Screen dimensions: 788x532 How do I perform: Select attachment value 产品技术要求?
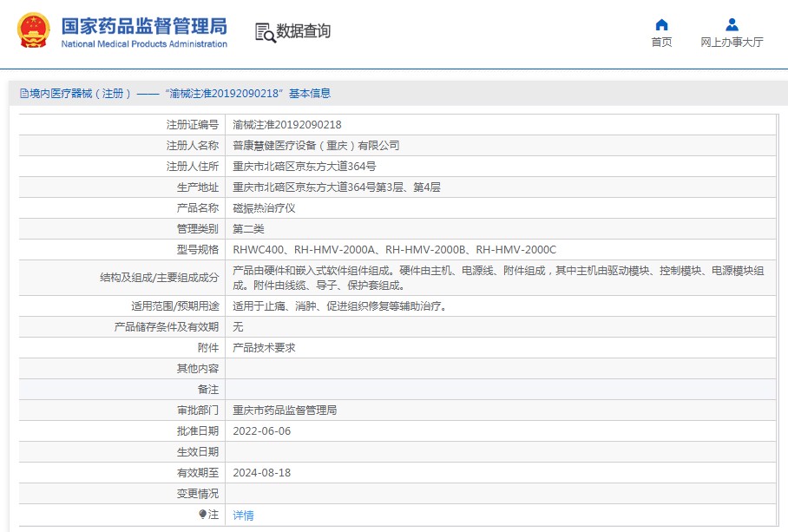(x=264, y=348)
